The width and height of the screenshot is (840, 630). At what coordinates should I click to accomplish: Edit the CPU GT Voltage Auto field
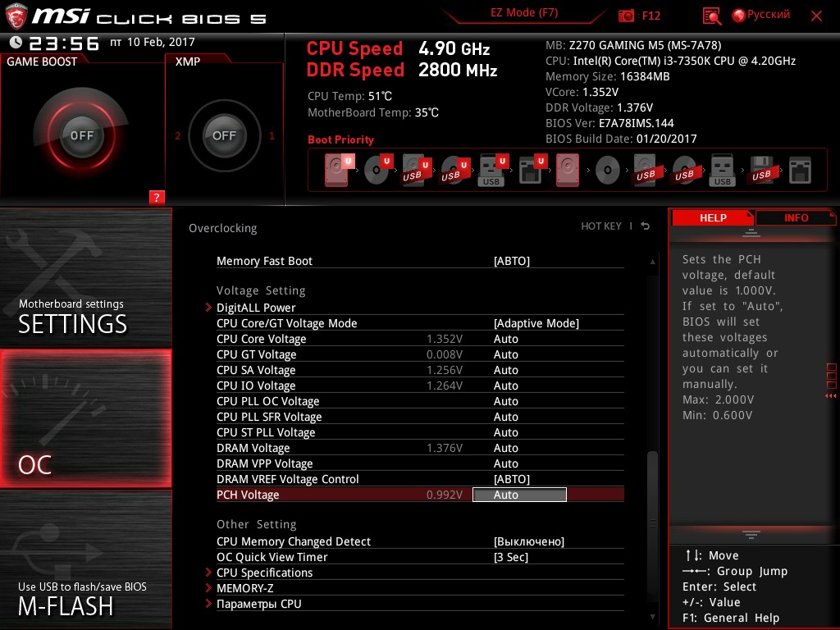(x=505, y=354)
